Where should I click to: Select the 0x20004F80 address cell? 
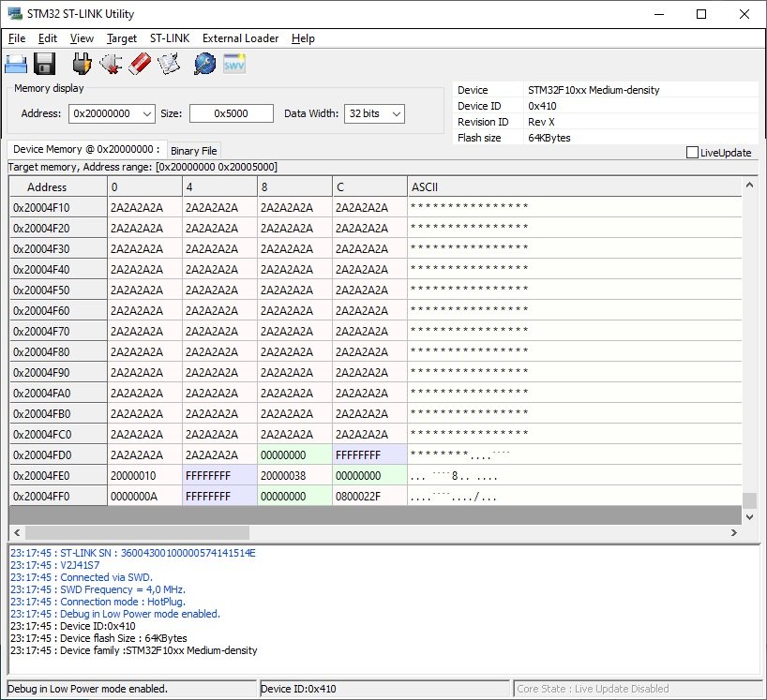[58, 352]
